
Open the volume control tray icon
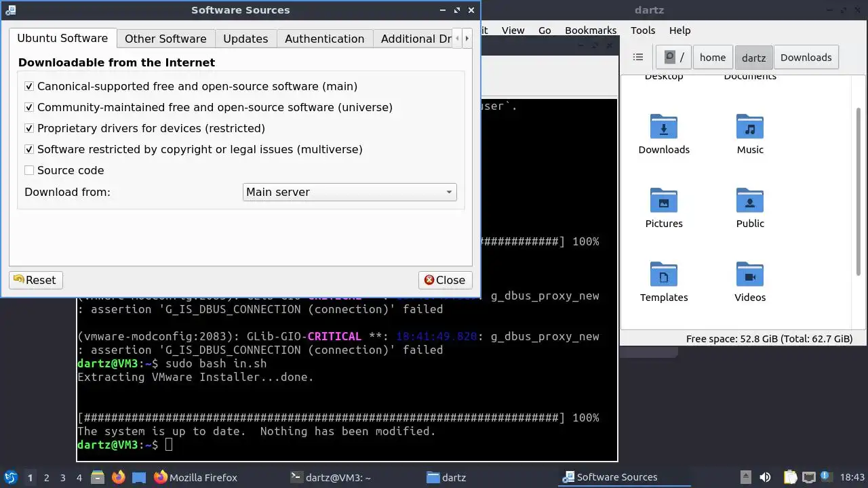tap(765, 477)
